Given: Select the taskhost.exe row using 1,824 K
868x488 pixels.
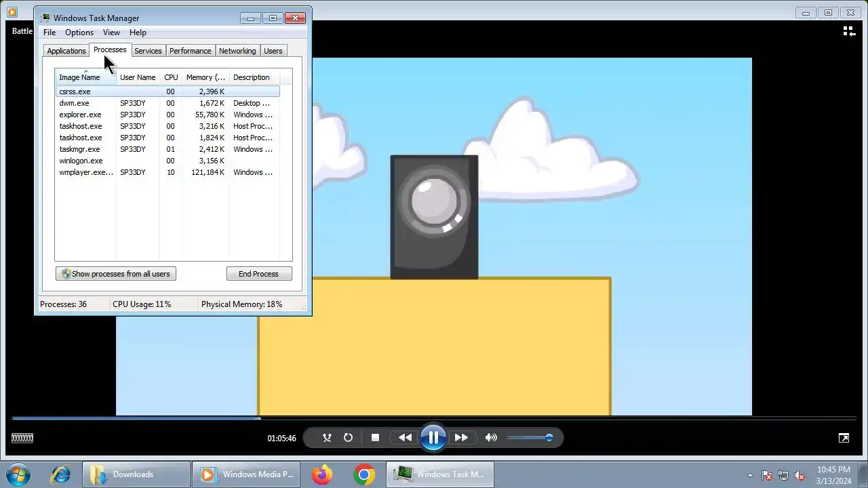Looking at the screenshot, I should pos(167,138).
